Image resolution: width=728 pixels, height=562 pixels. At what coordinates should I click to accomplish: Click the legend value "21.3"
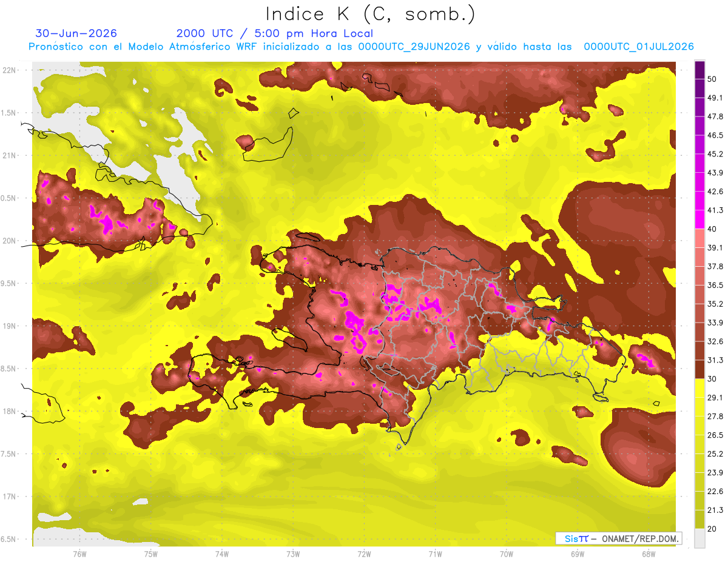[715, 510]
